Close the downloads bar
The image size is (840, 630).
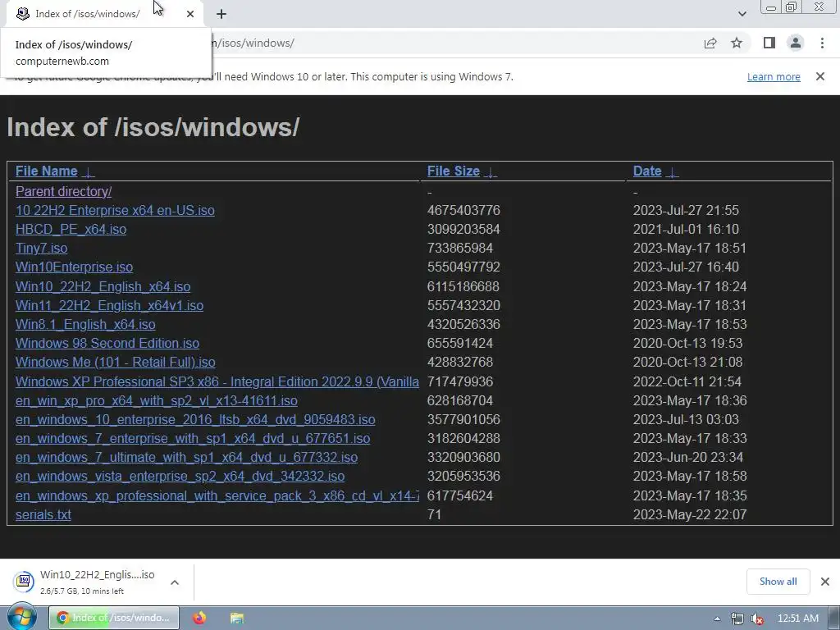coord(825,582)
